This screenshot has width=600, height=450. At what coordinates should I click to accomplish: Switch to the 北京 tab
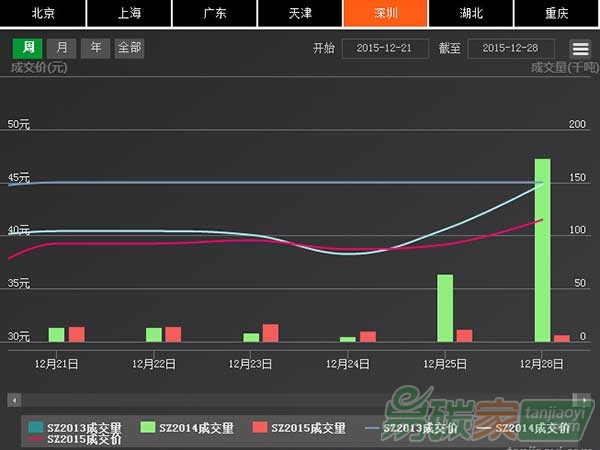[x=43, y=13]
